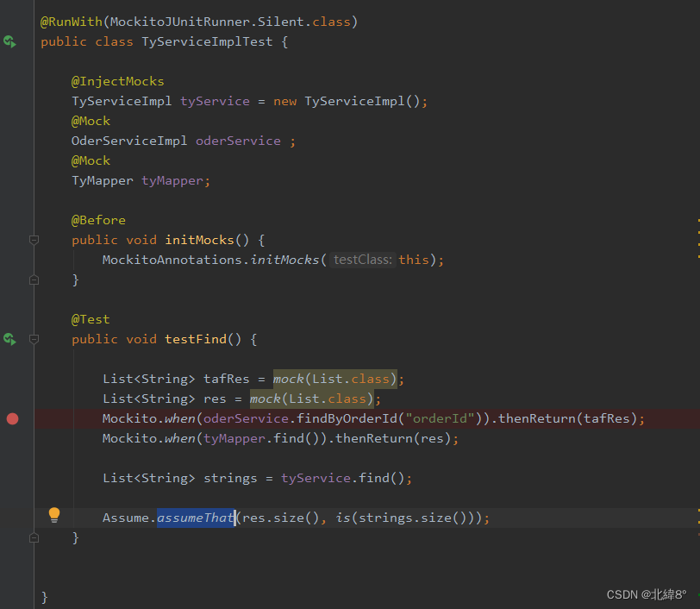The width and height of the screenshot is (700, 609).
Task: Click the class closing brace at bottom
Action: pyautogui.click(x=44, y=598)
